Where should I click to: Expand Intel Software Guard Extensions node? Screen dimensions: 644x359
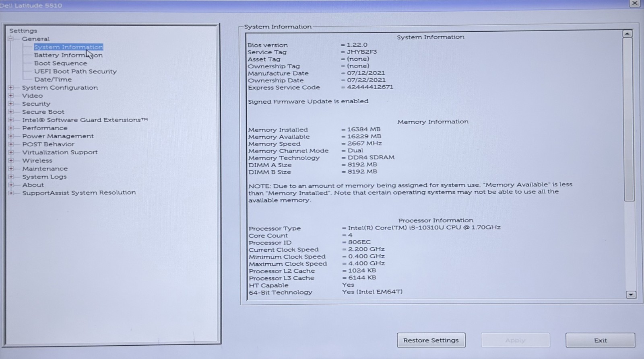11,120
